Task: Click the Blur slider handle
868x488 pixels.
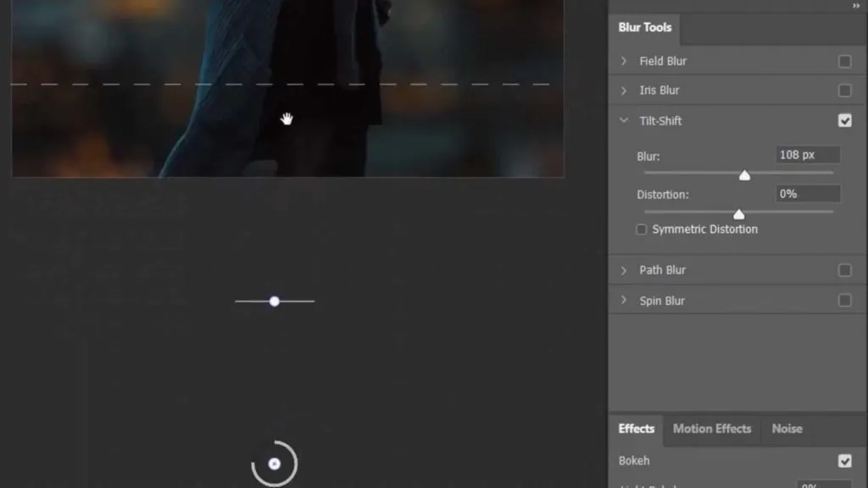Action: [744, 175]
